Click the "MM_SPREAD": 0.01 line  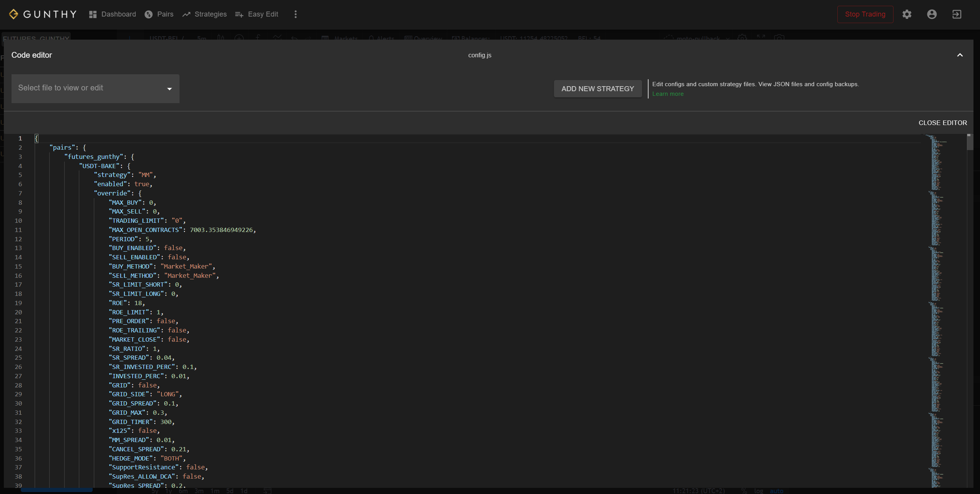[x=141, y=440]
